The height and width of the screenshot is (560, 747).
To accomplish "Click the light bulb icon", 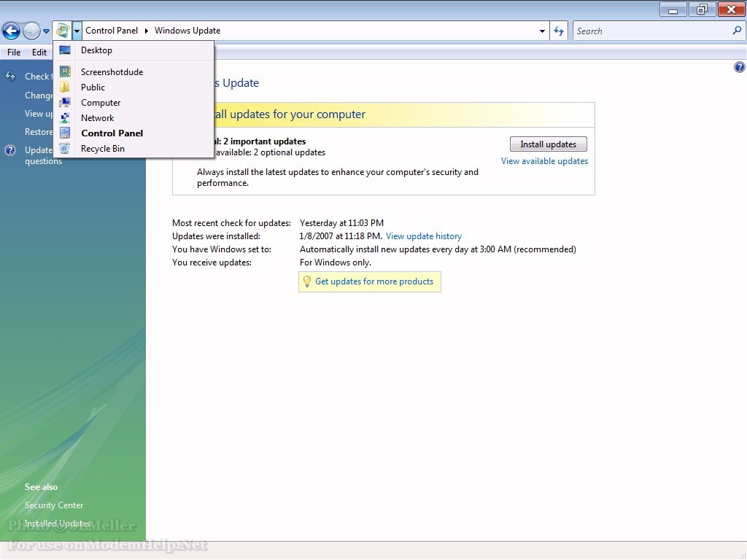I will click(x=307, y=281).
